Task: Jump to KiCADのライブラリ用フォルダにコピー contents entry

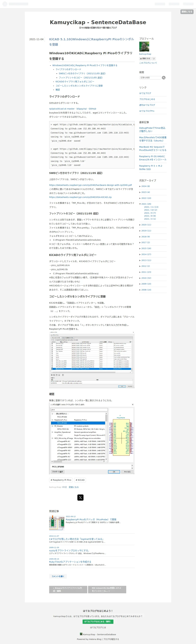Action: pos(75,82)
